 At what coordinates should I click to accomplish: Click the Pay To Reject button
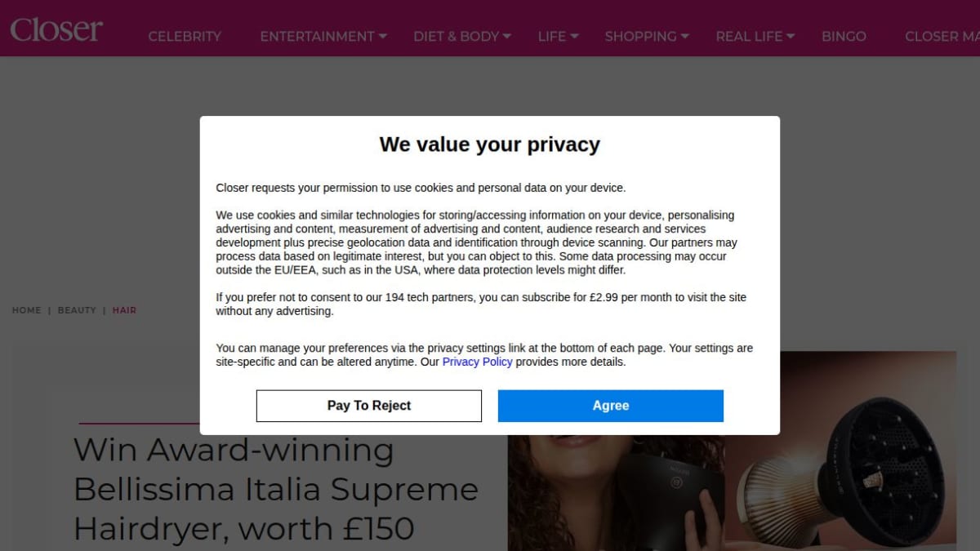369,406
